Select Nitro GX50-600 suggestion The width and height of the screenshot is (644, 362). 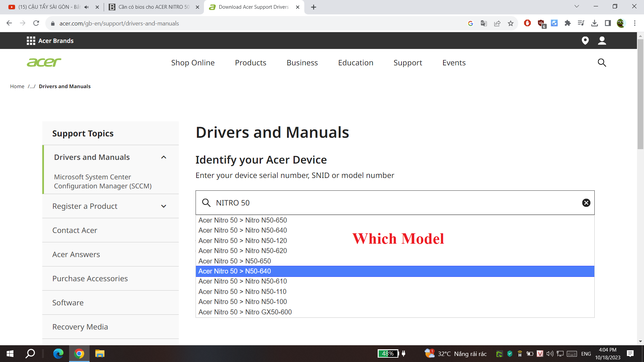coord(395,312)
